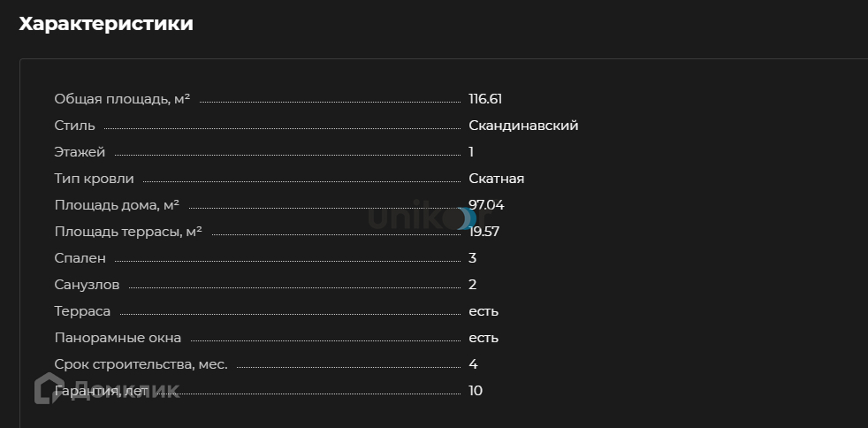
Task: Click the warranty value 10
Action: click(476, 391)
